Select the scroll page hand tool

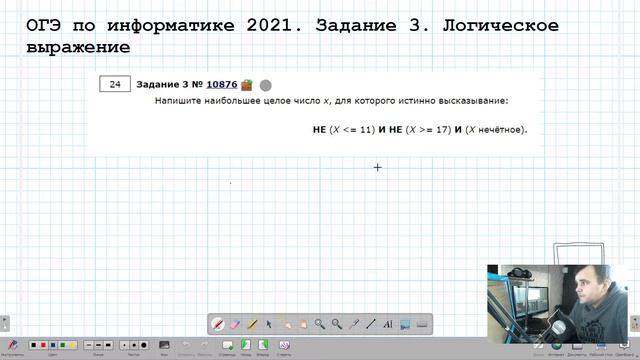(303, 324)
